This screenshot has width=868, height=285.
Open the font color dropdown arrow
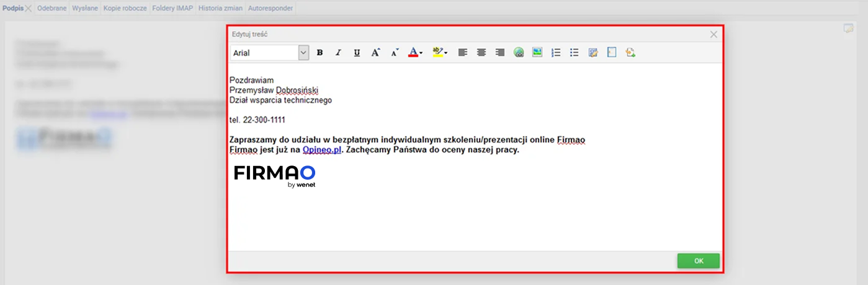click(421, 53)
